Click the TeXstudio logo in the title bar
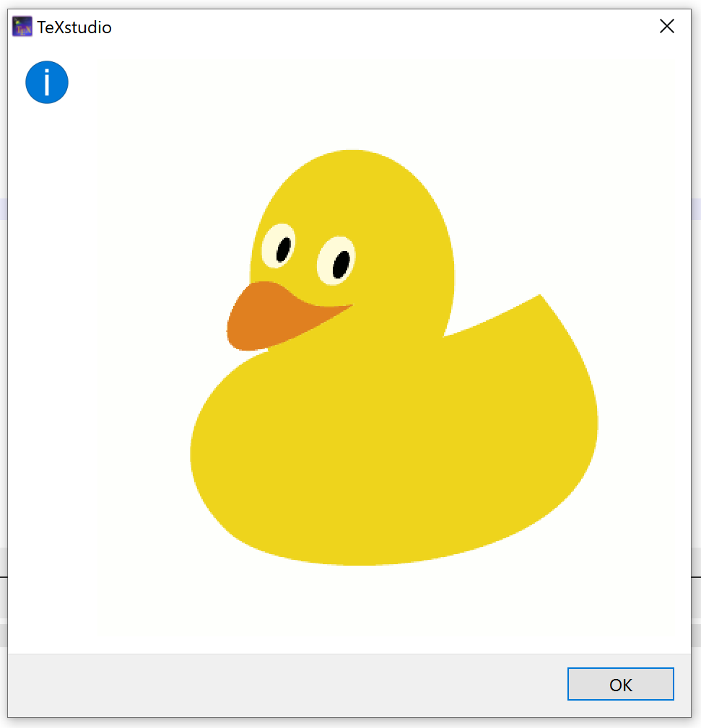 22,26
